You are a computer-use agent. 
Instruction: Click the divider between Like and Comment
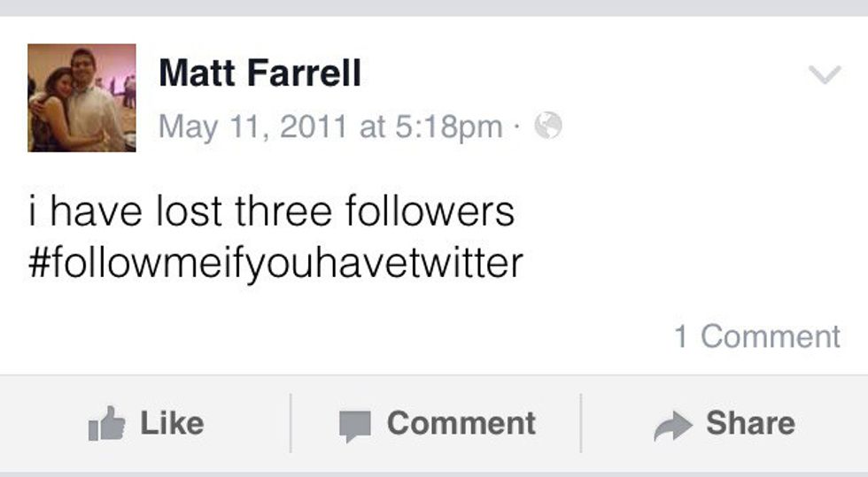coord(291,424)
